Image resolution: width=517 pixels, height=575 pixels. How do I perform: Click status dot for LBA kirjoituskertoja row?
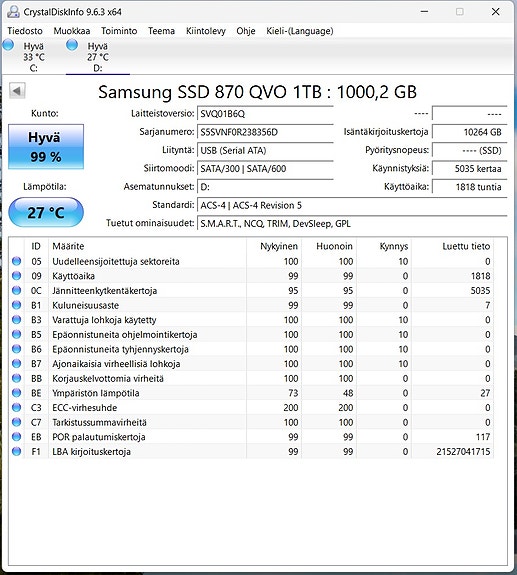pos(16,451)
